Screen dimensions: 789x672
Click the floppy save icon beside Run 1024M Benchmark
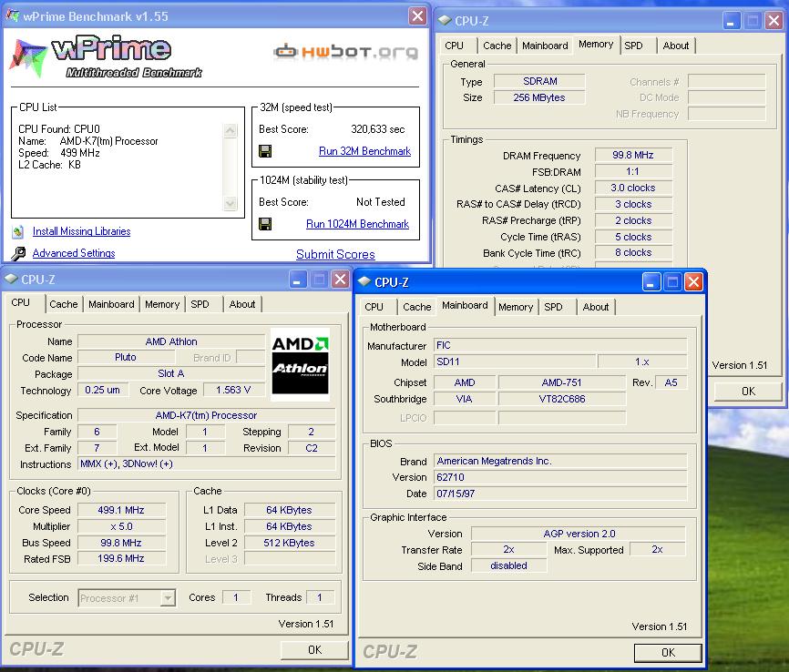point(265,224)
